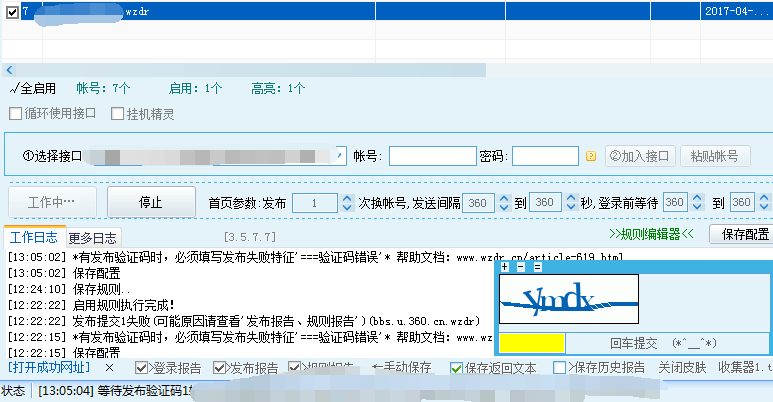Click the X icon next to 打开成功网址
The image size is (773, 402).
(109, 367)
